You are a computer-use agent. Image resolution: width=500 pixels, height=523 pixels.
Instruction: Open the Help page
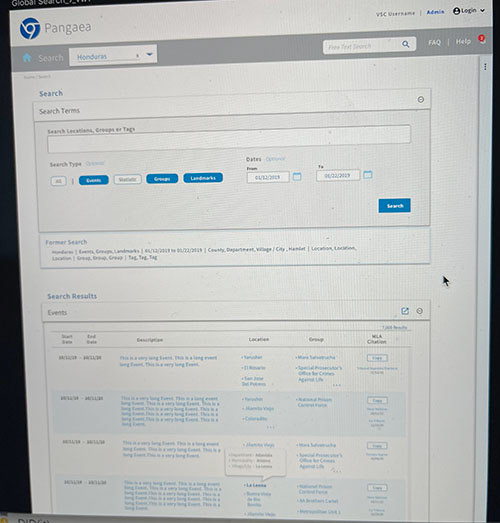pyautogui.click(x=463, y=41)
